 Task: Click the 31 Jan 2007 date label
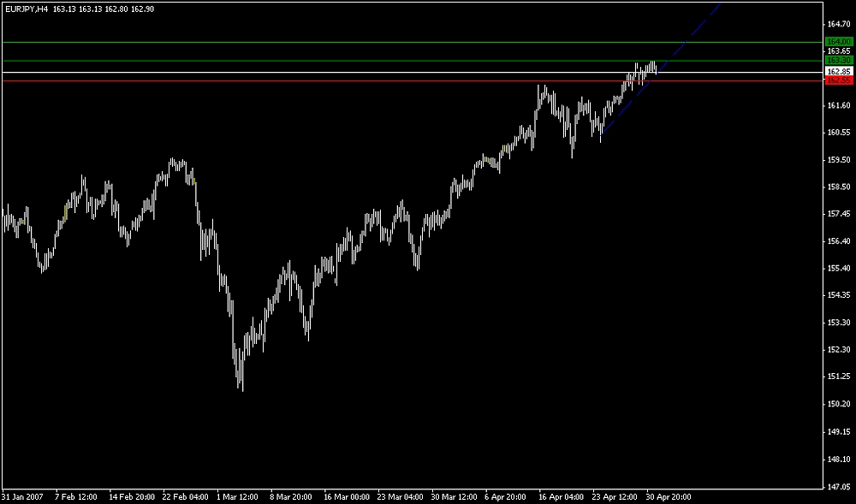pos(23,497)
